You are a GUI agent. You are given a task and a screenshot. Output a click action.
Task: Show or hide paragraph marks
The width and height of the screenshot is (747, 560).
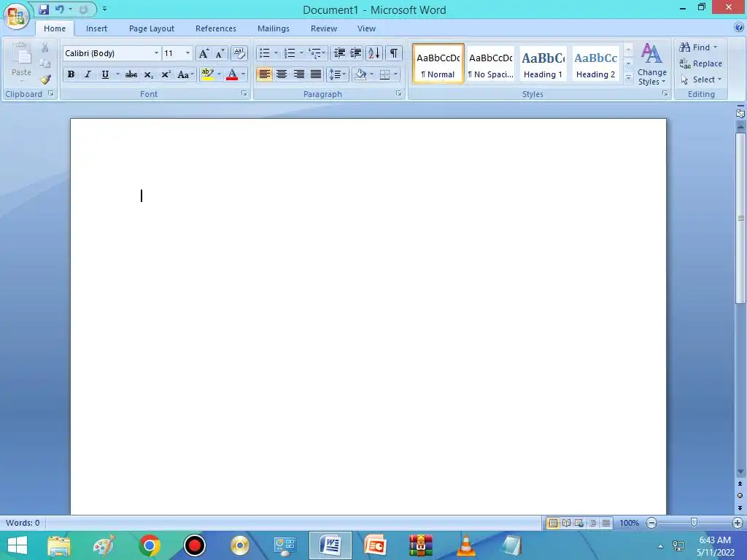tap(394, 53)
